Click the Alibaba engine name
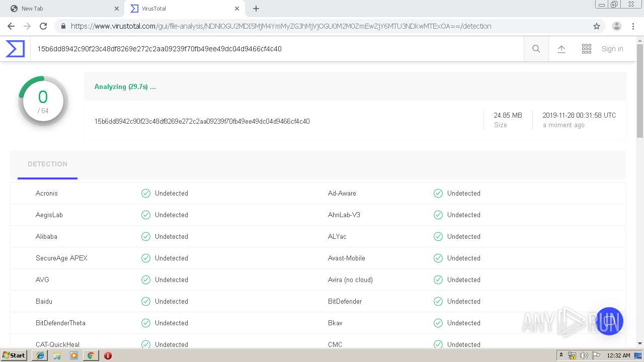This screenshot has width=644, height=362. click(46, 236)
